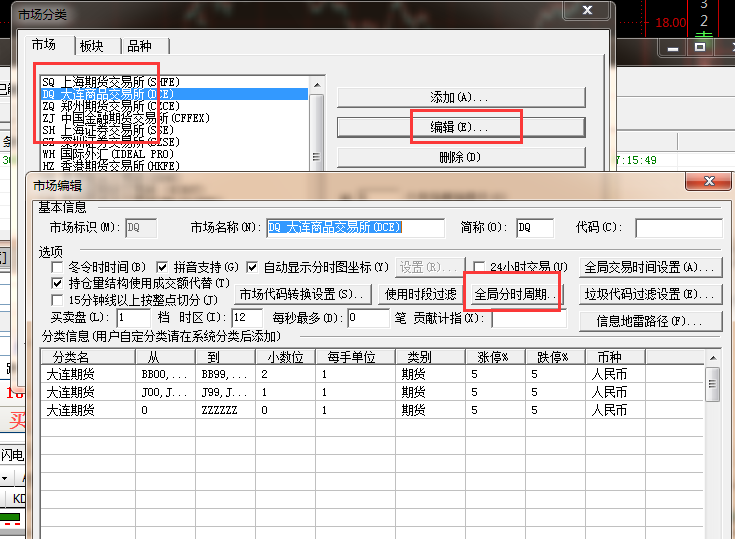Image resolution: width=735 pixels, height=539 pixels.
Task: Maximize the background main window
Action: pyautogui.click(x=700, y=47)
